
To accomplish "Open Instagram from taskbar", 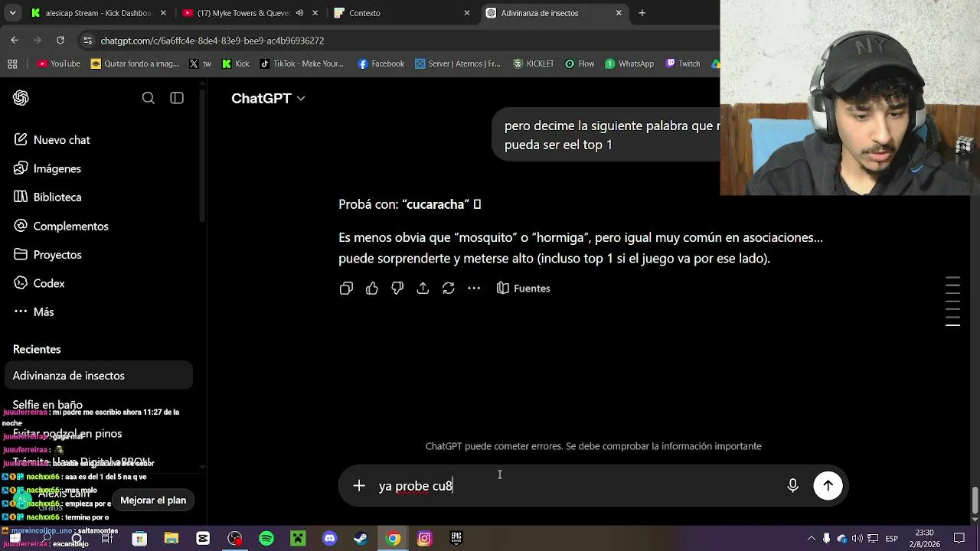I will pos(424,539).
